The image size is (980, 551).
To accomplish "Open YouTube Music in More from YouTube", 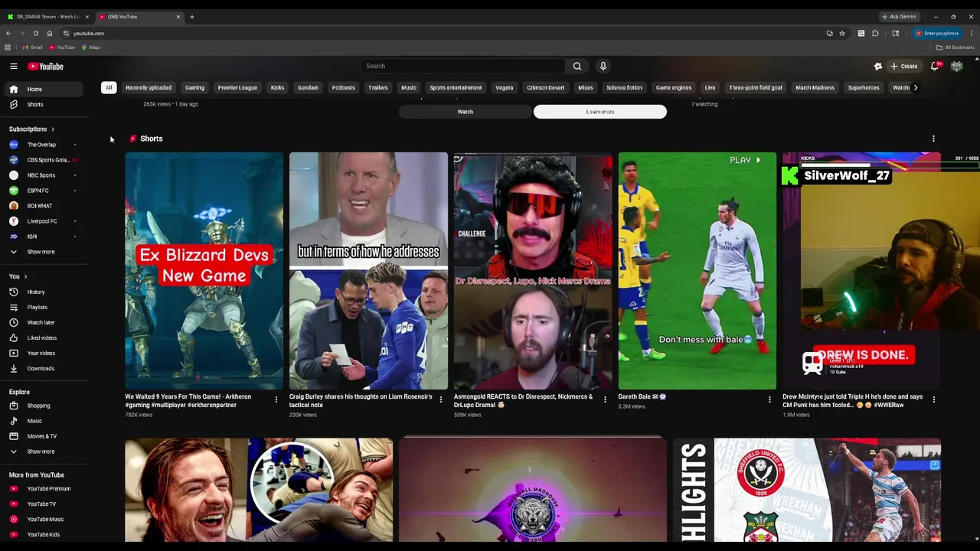I will click(x=44, y=519).
